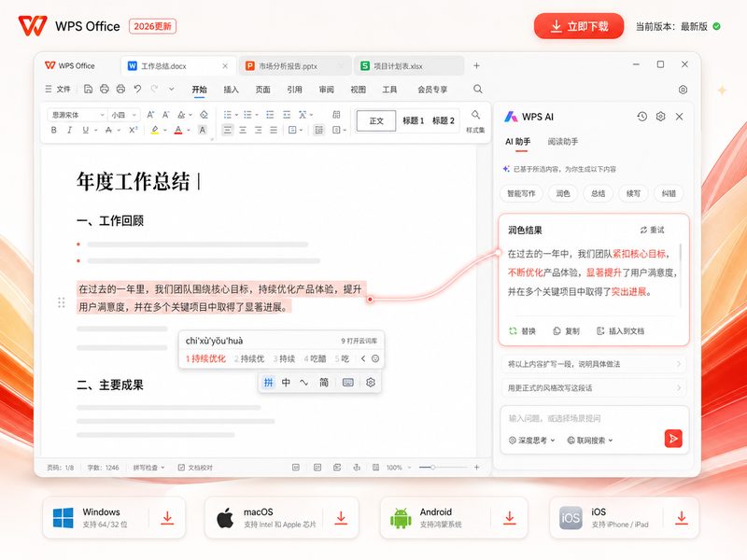Apply red font color A
This screenshot has width=747, height=560.
click(x=178, y=130)
